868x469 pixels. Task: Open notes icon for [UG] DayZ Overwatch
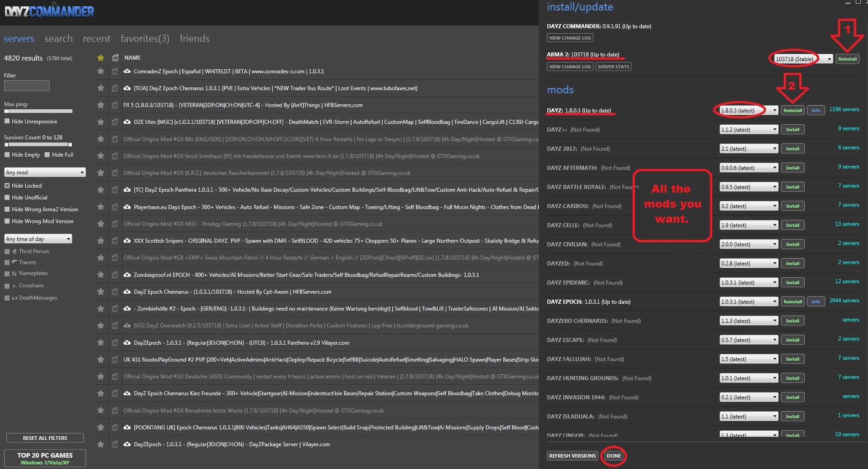click(115, 326)
